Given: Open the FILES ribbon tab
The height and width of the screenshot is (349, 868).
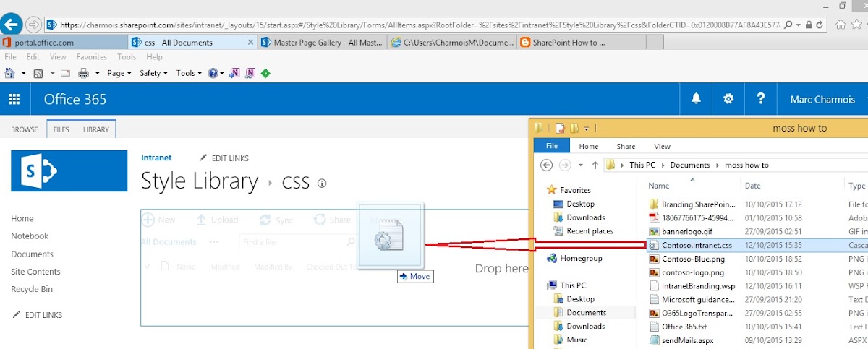Looking at the screenshot, I should click(61, 130).
